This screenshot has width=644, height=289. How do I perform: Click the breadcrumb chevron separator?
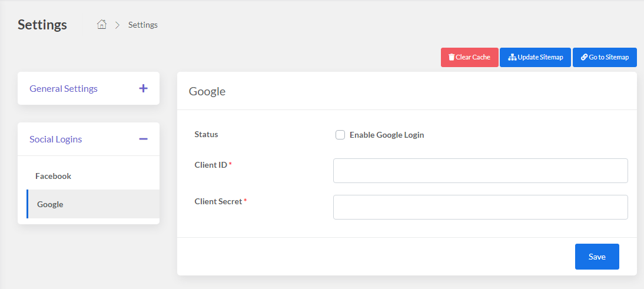click(x=118, y=25)
